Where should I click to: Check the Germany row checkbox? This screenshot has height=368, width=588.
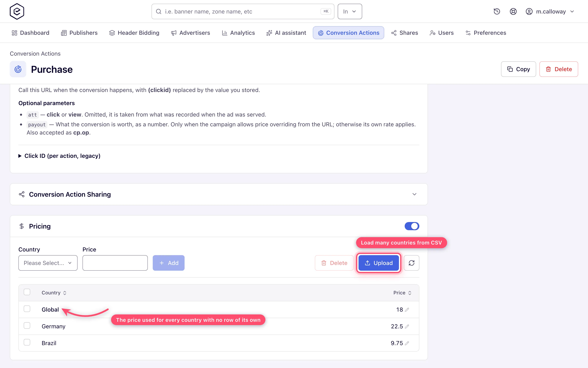(x=27, y=326)
